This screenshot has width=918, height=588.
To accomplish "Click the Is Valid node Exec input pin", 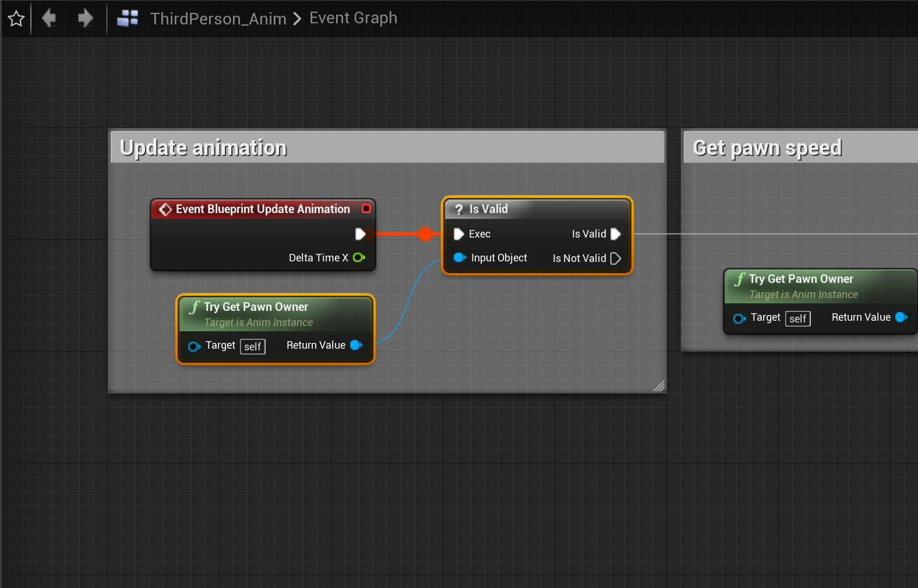I will [x=459, y=234].
